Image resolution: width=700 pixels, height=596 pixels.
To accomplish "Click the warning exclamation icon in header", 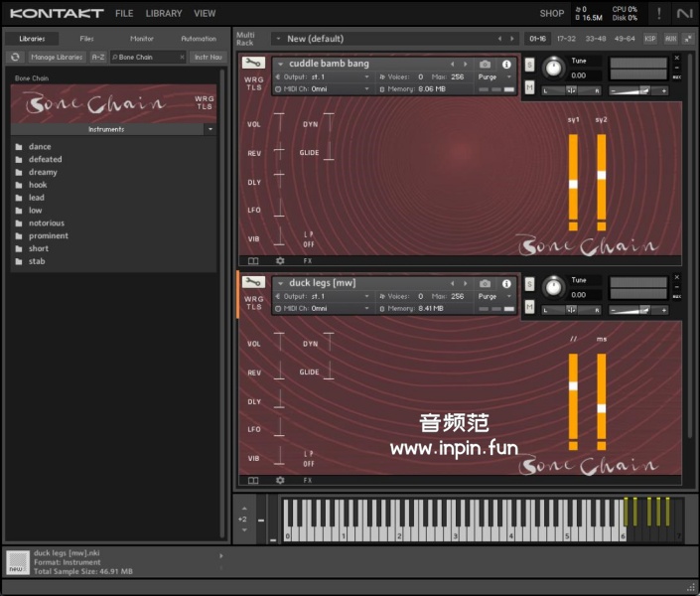I will (x=658, y=13).
